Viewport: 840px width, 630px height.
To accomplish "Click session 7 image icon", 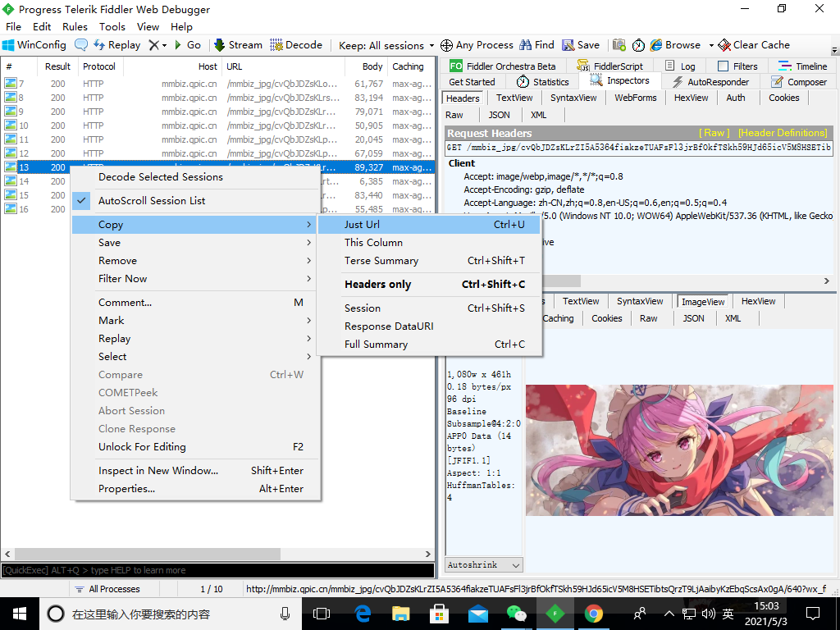I will 11,83.
